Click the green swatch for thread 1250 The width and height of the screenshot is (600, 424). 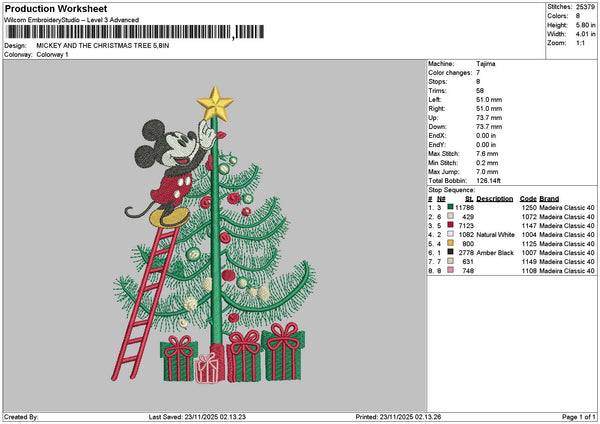(450, 207)
